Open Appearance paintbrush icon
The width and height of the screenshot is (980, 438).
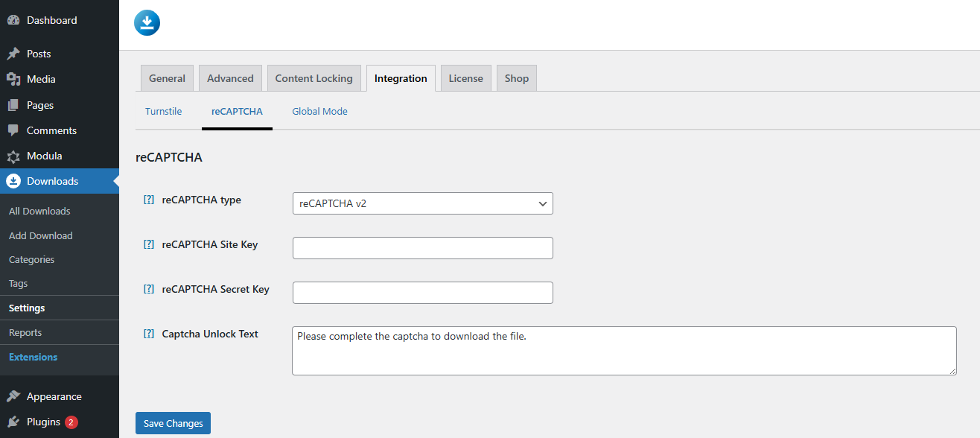coord(13,396)
